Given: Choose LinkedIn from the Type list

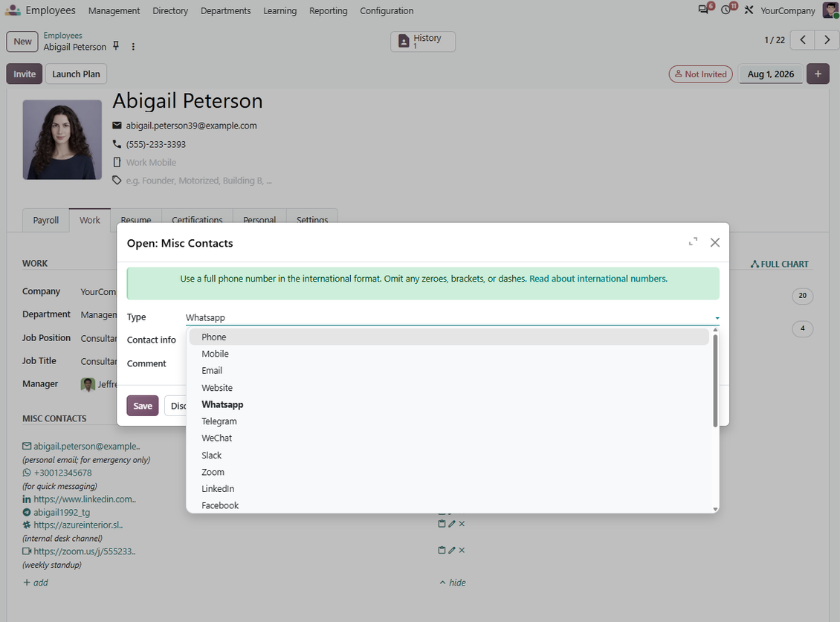Looking at the screenshot, I should pyautogui.click(x=449, y=488).
